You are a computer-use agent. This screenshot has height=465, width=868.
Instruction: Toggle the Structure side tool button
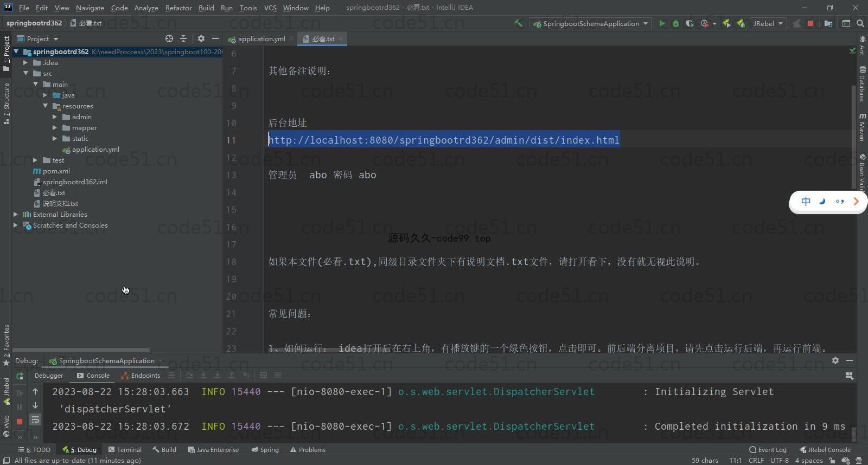coord(6,104)
